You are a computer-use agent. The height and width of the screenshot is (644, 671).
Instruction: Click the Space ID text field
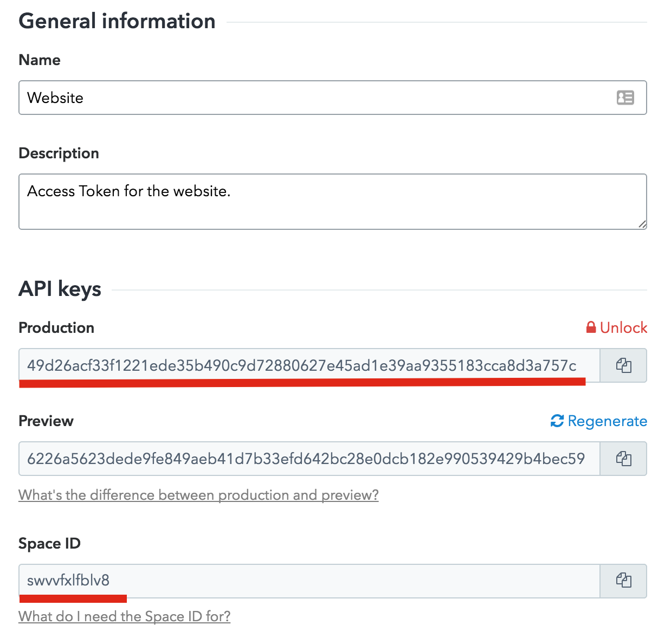pos(309,581)
